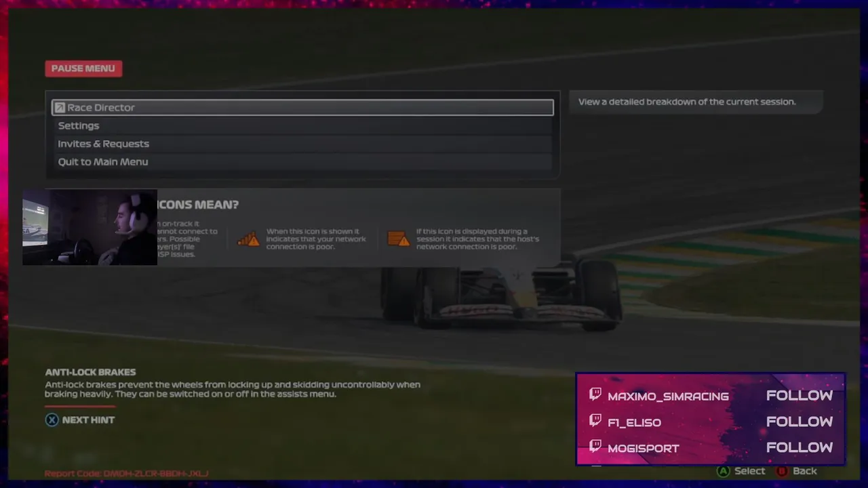The height and width of the screenshot is (488, 868).
Task: Click the ICONS MEAN? heading
Action: pos(198,205)
